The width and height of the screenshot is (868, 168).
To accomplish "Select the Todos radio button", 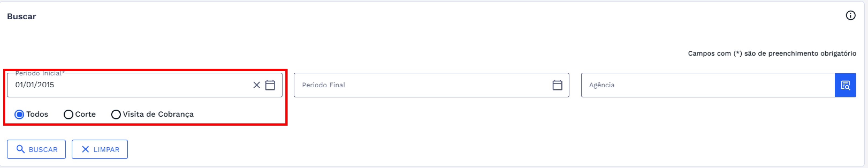I will 20,115.
